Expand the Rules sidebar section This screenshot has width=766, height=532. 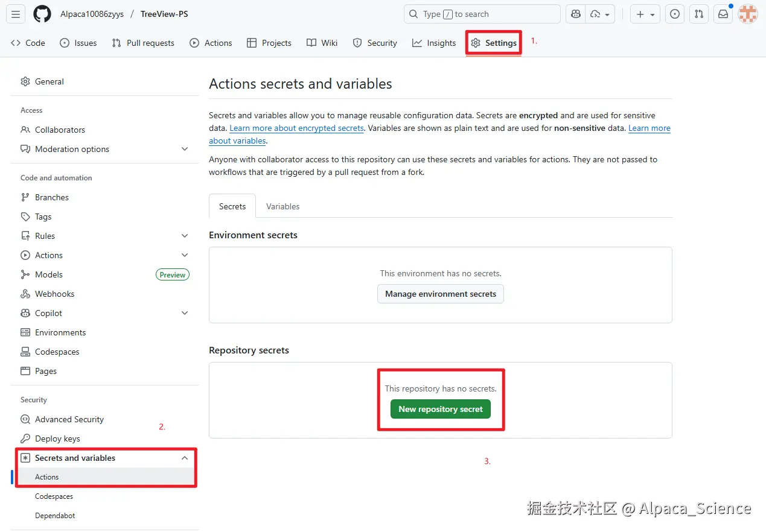coord(185,236)
